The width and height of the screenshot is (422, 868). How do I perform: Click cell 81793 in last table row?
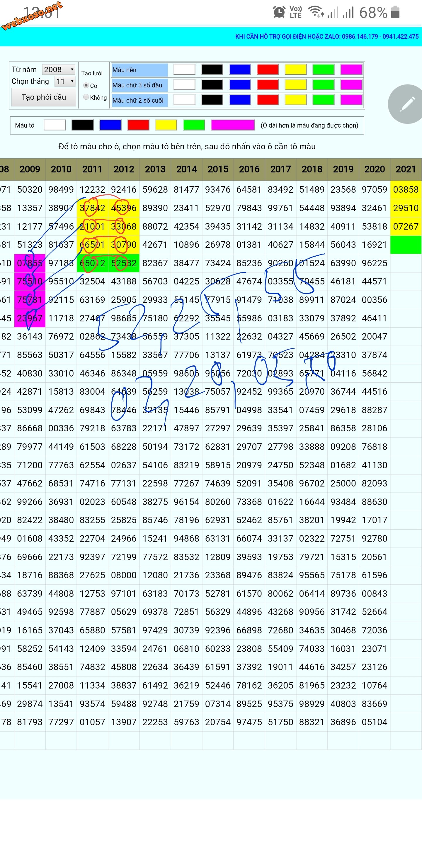(x=30, y=722)
